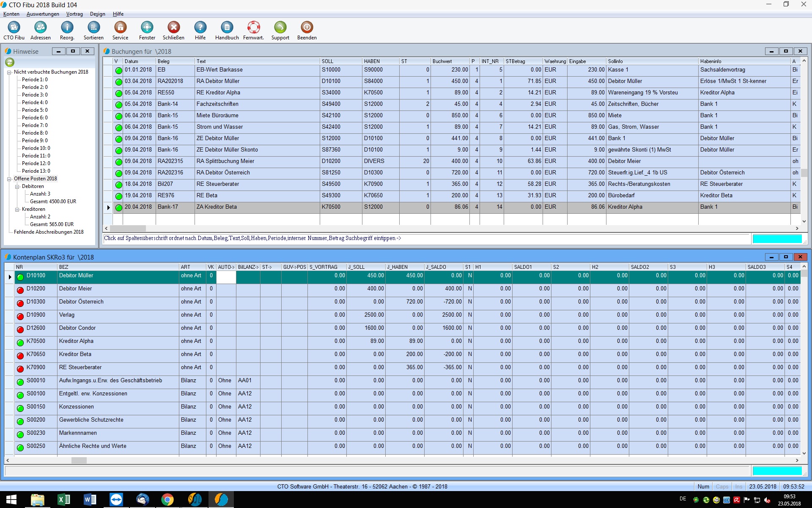812x508 pixels.
Task: Click the Adressen toolbar icon
Action: [x=41, y=28]
